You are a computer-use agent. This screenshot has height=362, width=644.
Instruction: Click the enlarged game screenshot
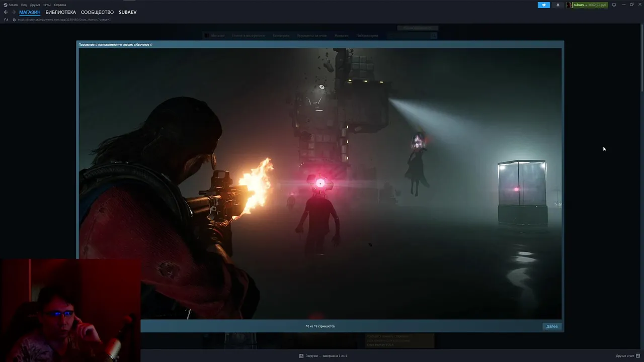pos(320,184)
